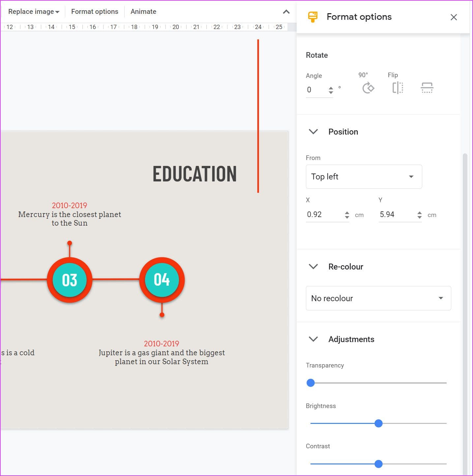Select the 03 timeline circle
The height and width of the screenshot is (476, 473).
coord(70,280)
